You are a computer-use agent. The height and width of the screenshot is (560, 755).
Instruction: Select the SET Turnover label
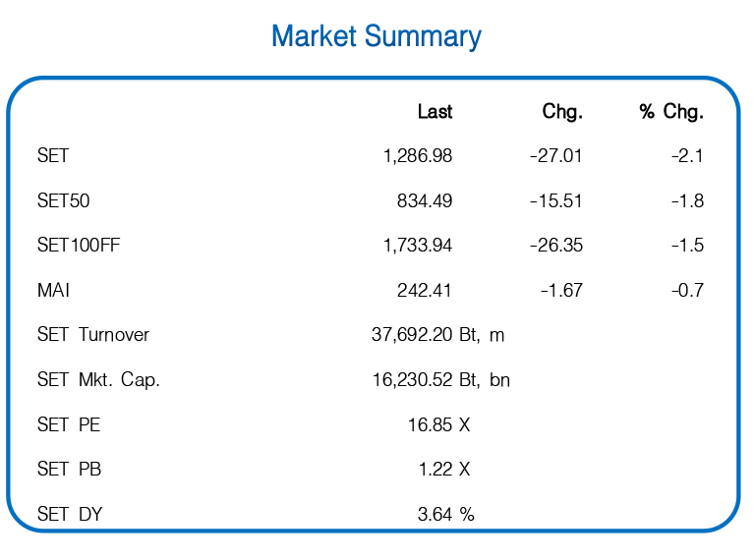click(x=93, y=335)
